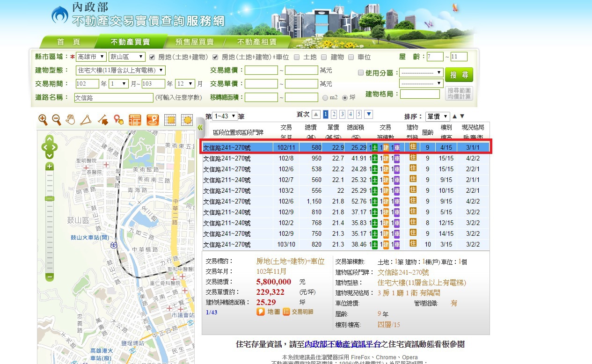The image size is (592, 364).
Task: Select the map zoom-in magnifier tool
Action: (x=43, y=120)
